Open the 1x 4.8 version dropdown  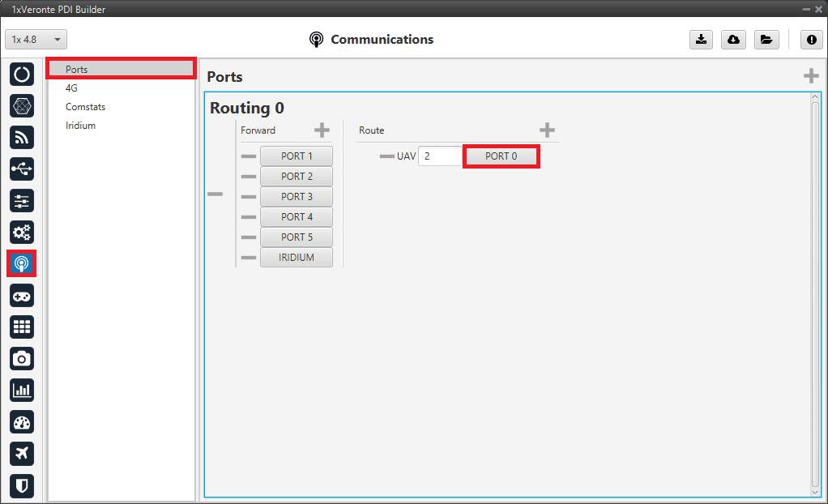tap(36, 40)
